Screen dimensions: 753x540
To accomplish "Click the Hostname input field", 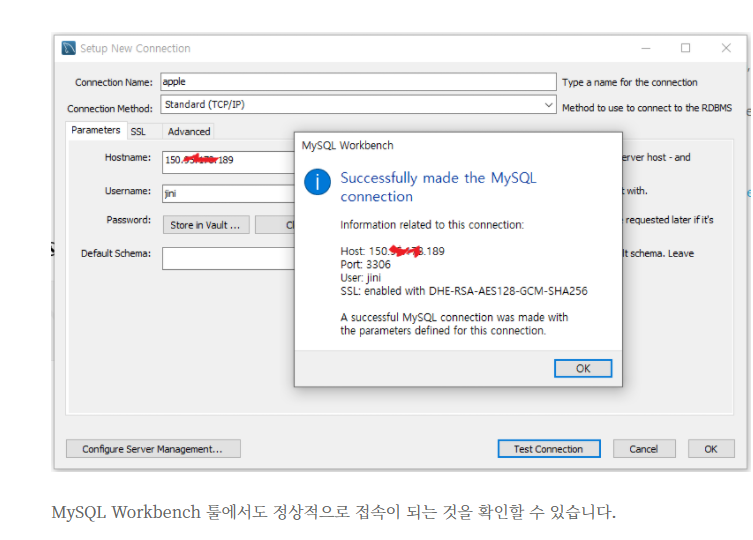I will click(228, 162).
